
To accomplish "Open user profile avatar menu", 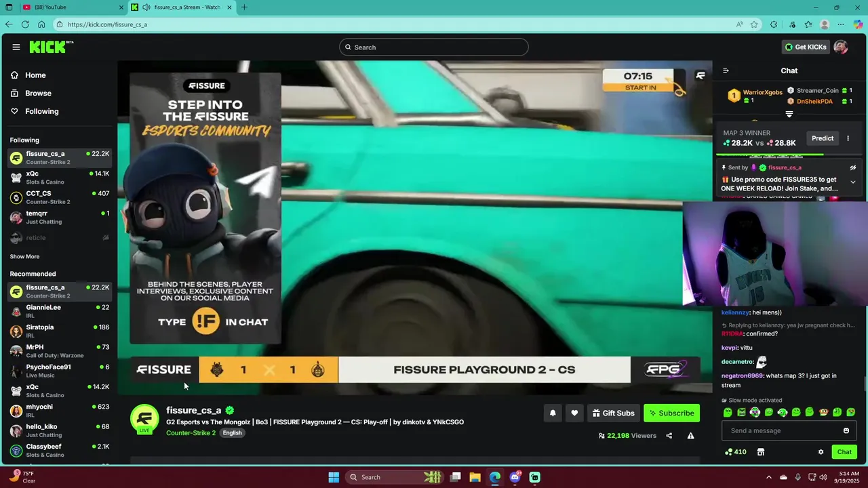I will click(841, 47).
